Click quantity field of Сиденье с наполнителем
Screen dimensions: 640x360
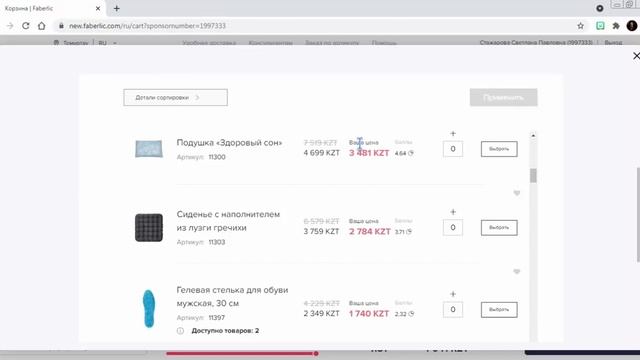point(453,227)
